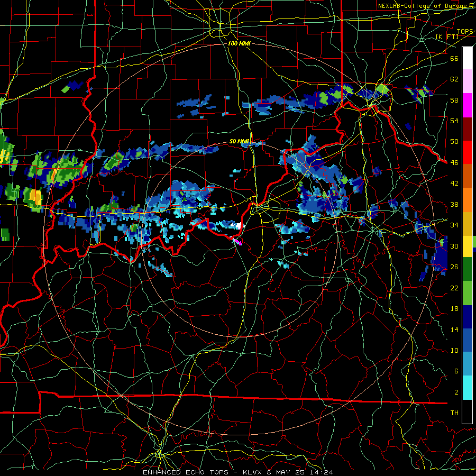
Task: Click the 30 value on the height scale
Action: 454,246
